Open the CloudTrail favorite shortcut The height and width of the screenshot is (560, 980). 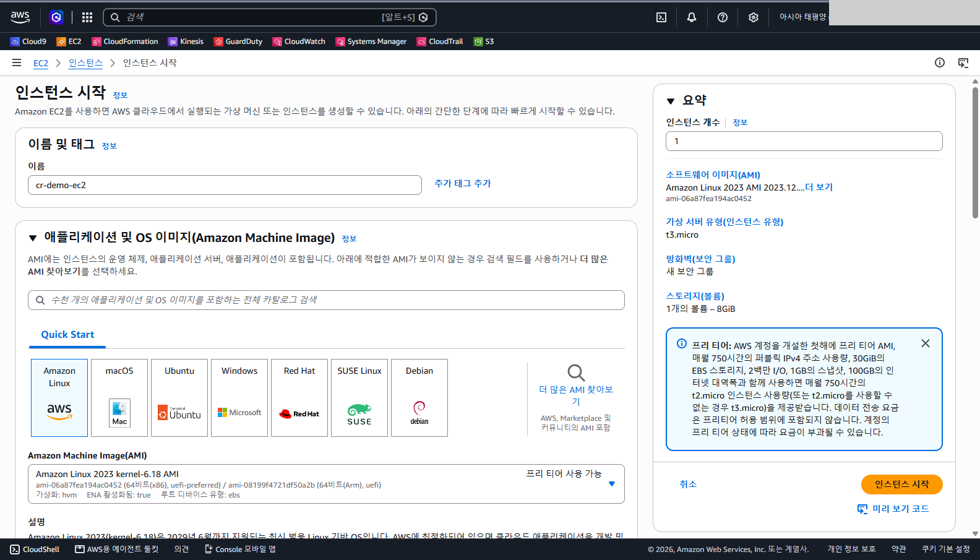click(x=440, y=41)
